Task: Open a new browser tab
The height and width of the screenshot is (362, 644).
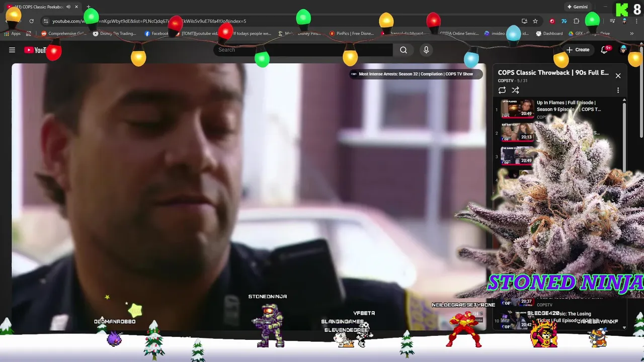Action: click(89, 7)
